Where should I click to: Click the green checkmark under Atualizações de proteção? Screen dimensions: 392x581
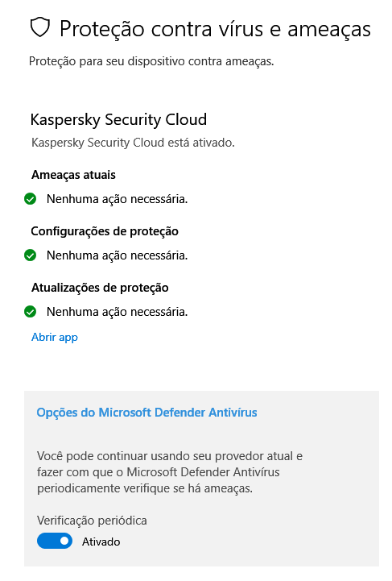point(30,312)
